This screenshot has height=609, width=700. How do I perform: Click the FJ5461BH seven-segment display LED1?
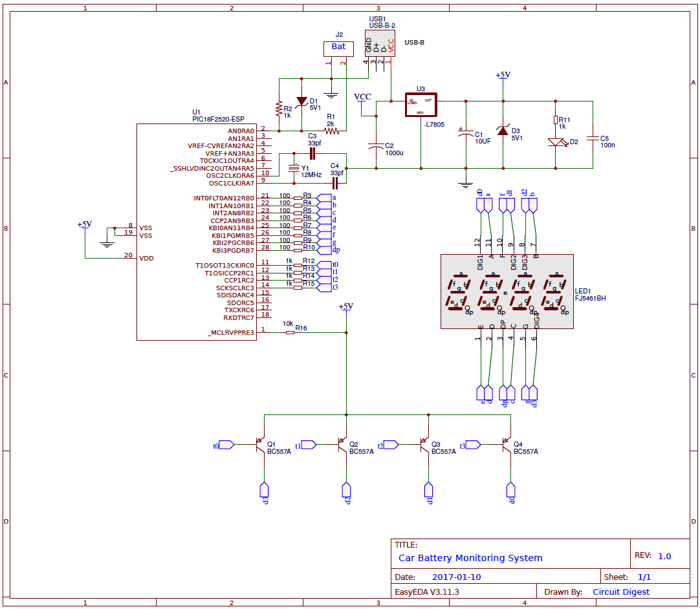click(507, 291)
